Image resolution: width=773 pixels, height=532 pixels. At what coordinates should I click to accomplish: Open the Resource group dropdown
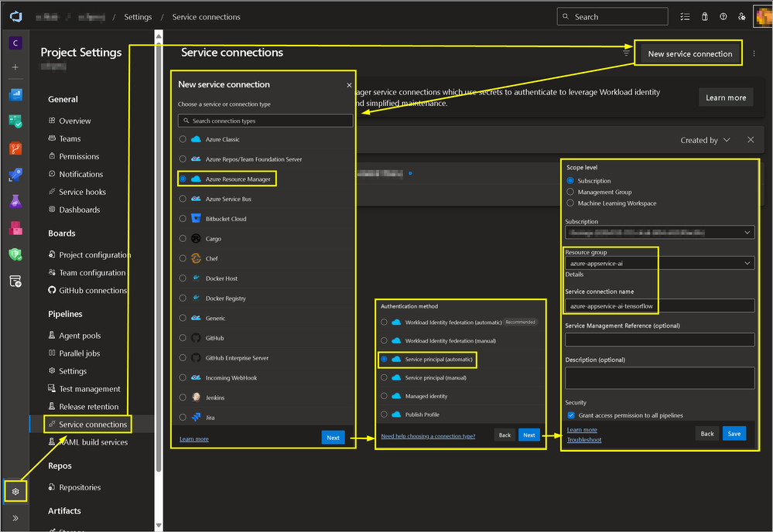click(659, 264)
